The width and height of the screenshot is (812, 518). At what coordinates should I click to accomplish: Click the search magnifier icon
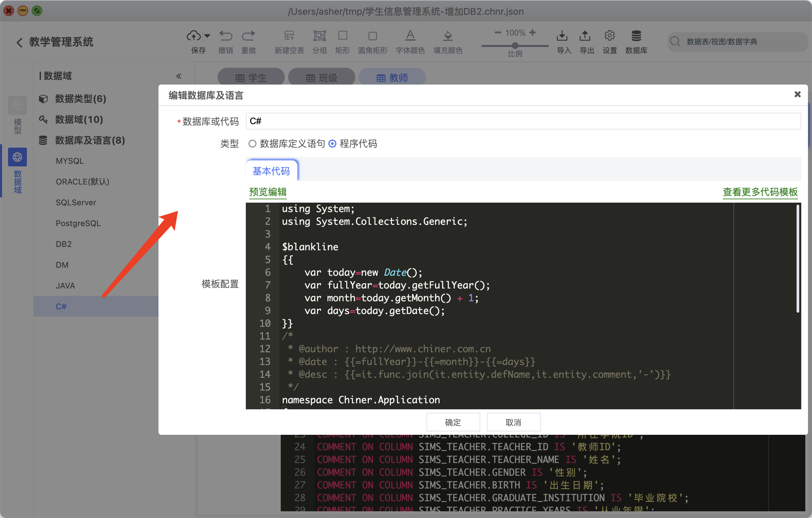pyautogui.click(x=675, y=41)
